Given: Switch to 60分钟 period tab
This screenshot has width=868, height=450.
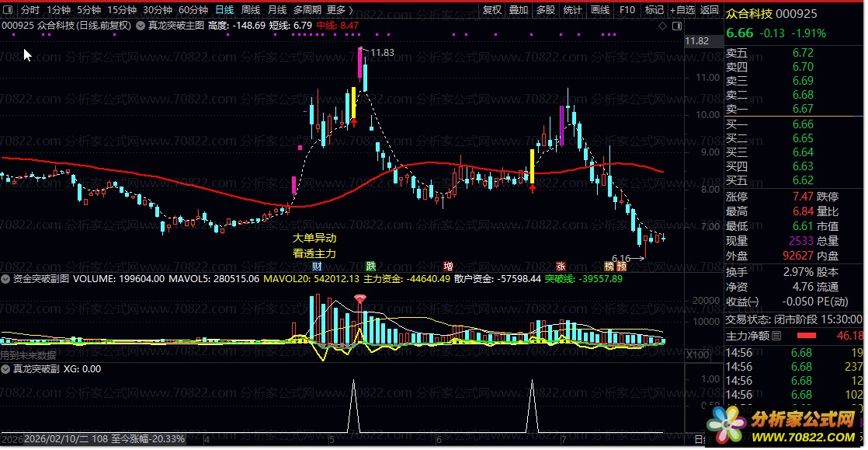Looking at the screenshot, I should (x=193, y=9).
